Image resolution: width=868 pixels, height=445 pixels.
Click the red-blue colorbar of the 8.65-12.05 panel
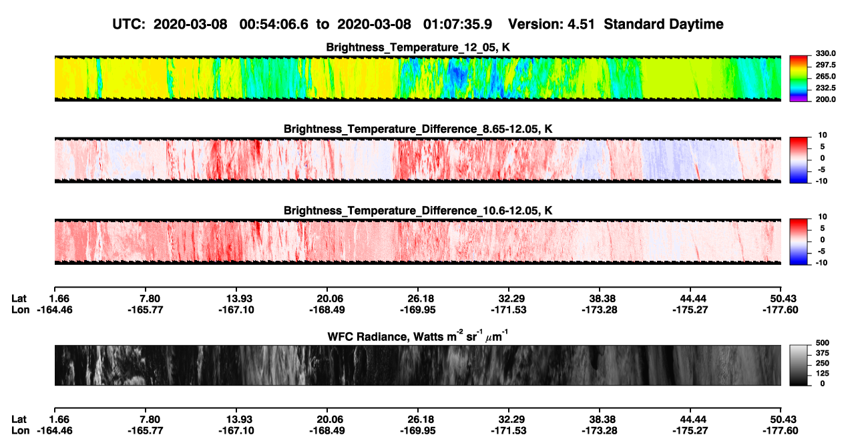coord(798,160)
